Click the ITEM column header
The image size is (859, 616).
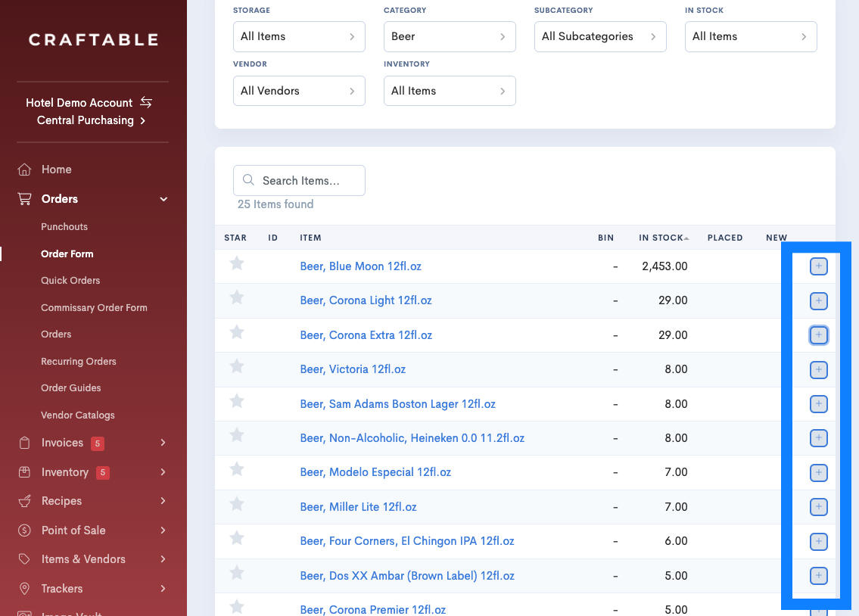coord(310,238)
